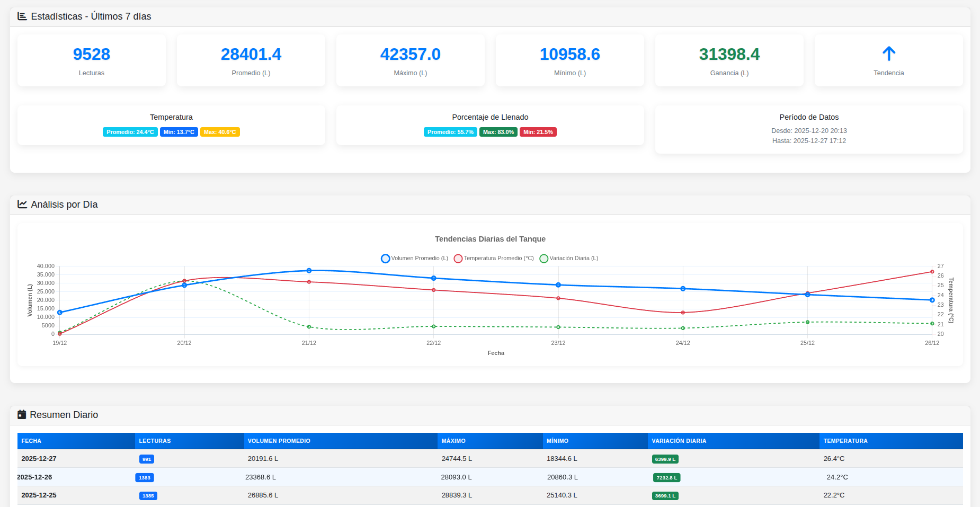Image resolution: width=980 pixels, height=507 pixels.
Task: Toggle the Temperatura Promedio (°C) legend series
Action: [494, 259]
